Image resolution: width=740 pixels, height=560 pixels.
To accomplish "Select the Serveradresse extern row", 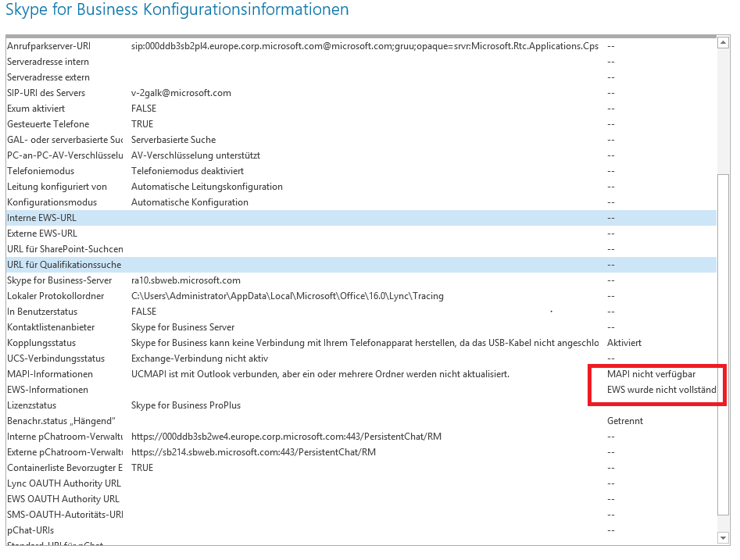I will tap(361, 77).
